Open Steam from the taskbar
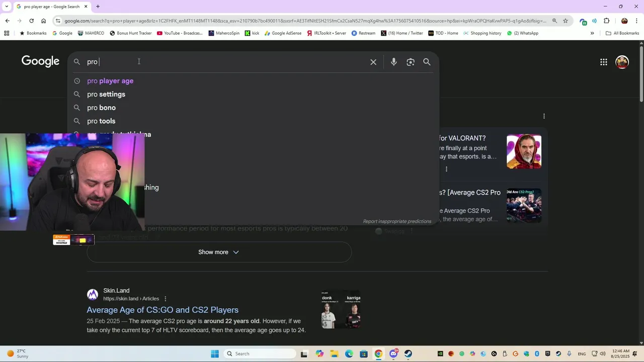The height and width of the screenshot is (362, 644). (408, 354)
